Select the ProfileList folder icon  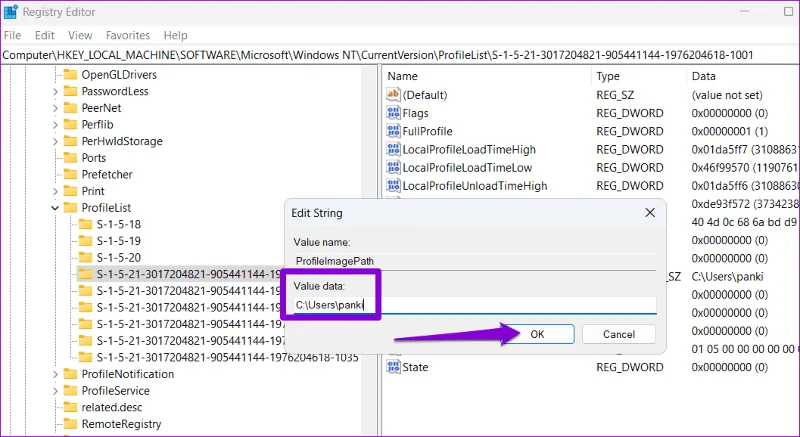[x=70, y=208]
